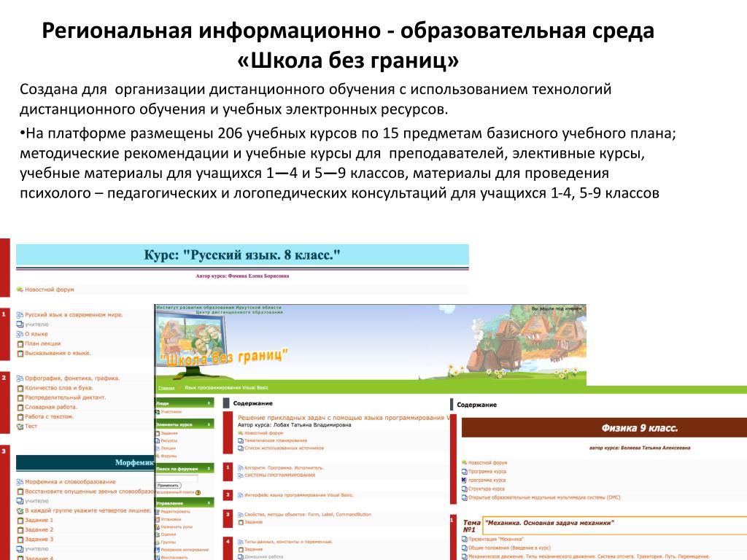Click icon beside Список использованных источников

point(241,448)
